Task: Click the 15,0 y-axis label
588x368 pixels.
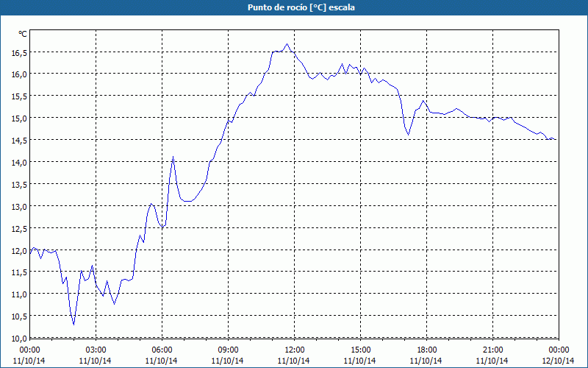Action: pyautogui.click(x=20, y=118)
